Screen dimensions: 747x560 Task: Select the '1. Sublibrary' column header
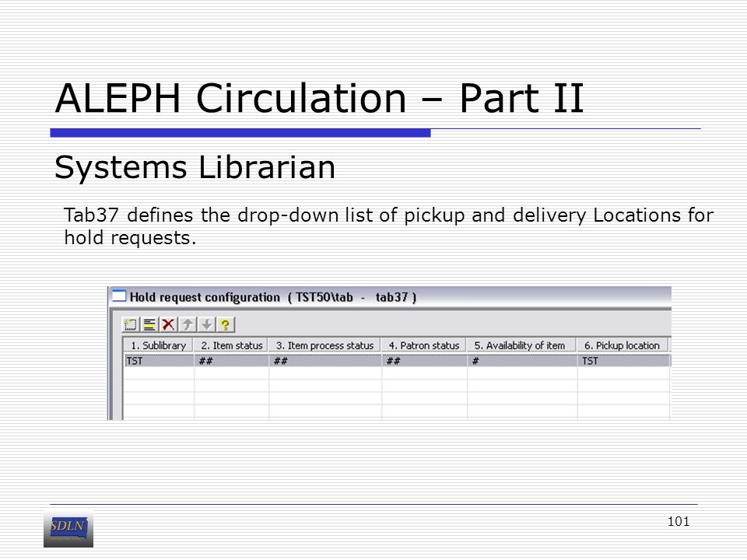point(158,345)
